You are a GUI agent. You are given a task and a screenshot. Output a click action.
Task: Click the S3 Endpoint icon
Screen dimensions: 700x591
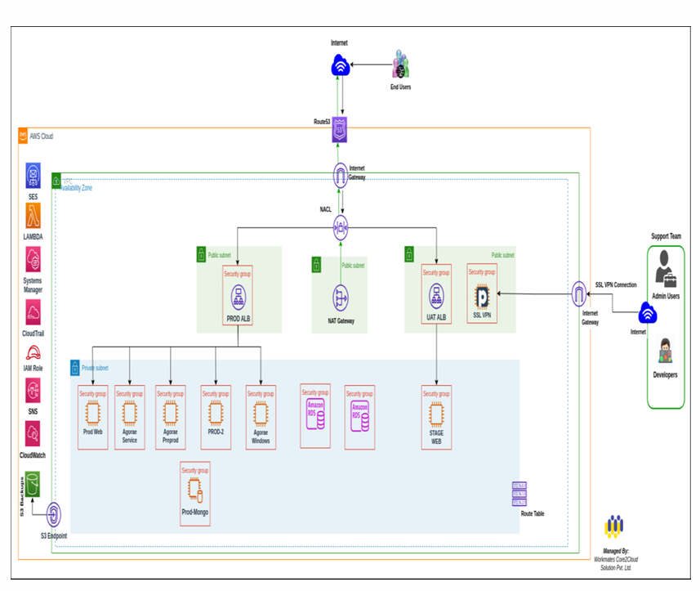click(x=55, y=516)
